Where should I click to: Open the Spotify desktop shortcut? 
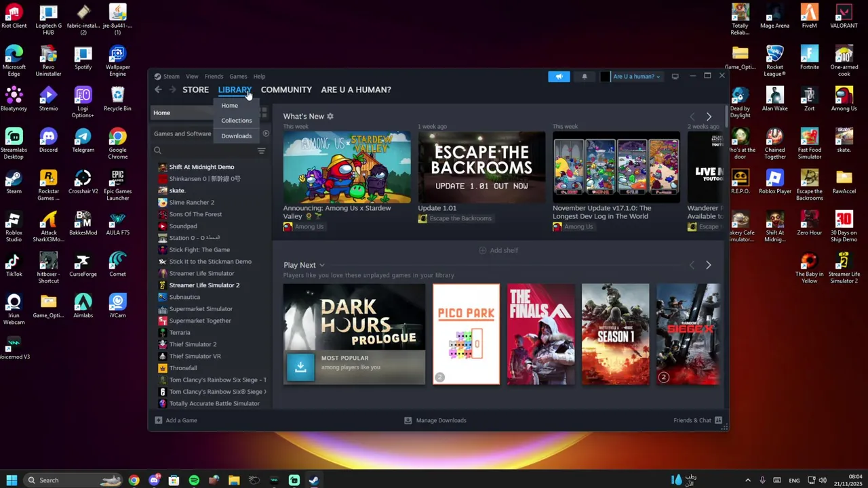[83, 58]
